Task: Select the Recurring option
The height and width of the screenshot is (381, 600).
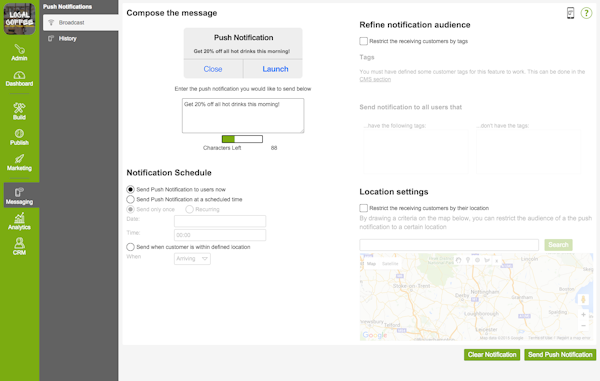Action: point(189,209)
